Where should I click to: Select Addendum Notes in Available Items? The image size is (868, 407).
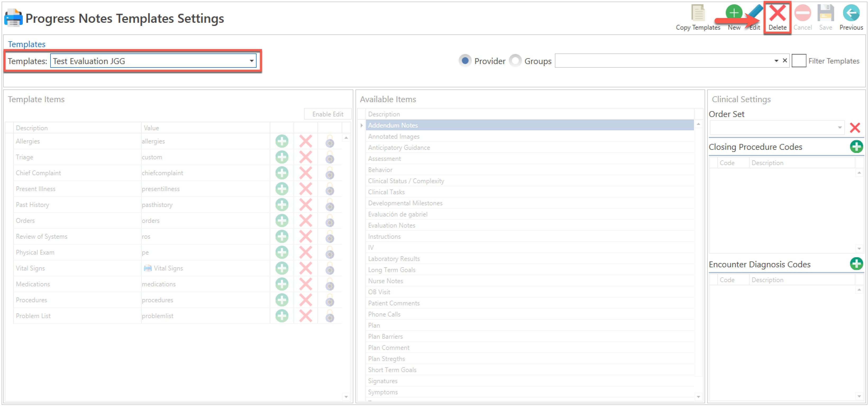click(x=392, y=125)
